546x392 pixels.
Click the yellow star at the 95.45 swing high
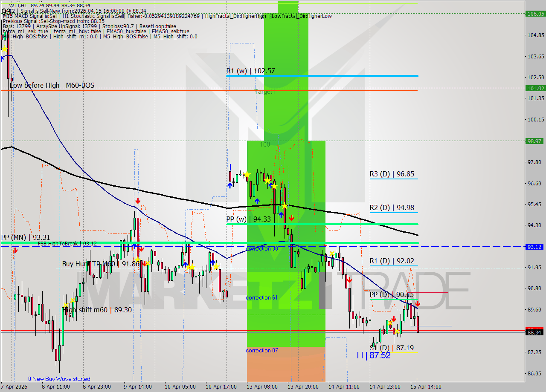tap(285, 205)
